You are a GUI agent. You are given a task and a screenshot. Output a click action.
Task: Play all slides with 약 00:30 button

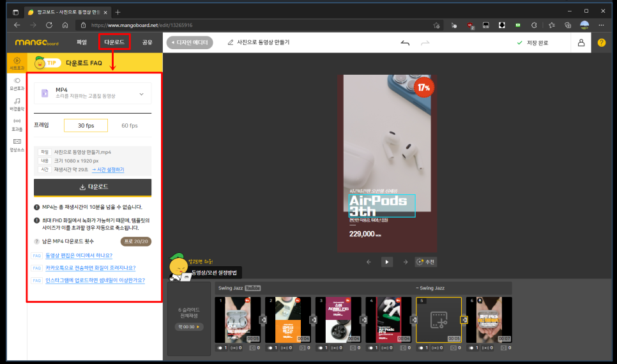pos(189,326)
